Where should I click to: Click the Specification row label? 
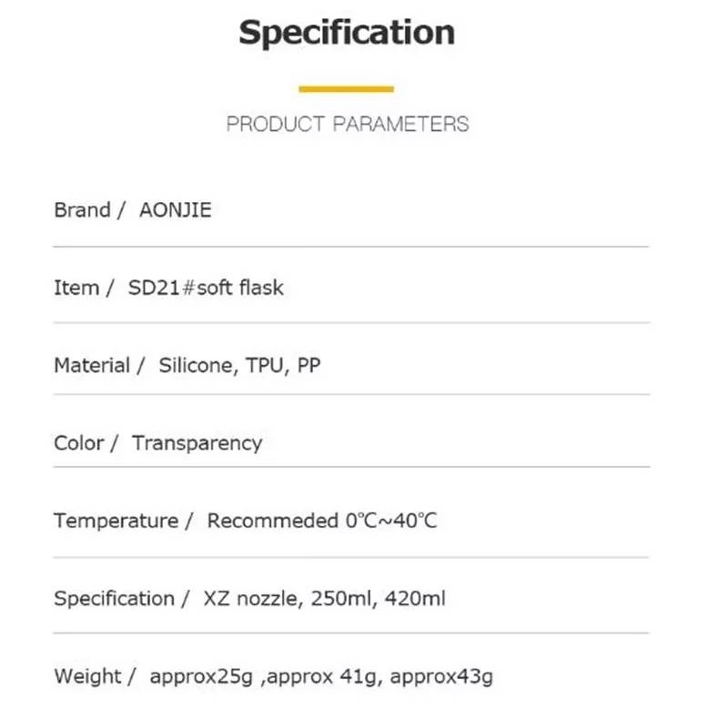[x=115, y=599]
